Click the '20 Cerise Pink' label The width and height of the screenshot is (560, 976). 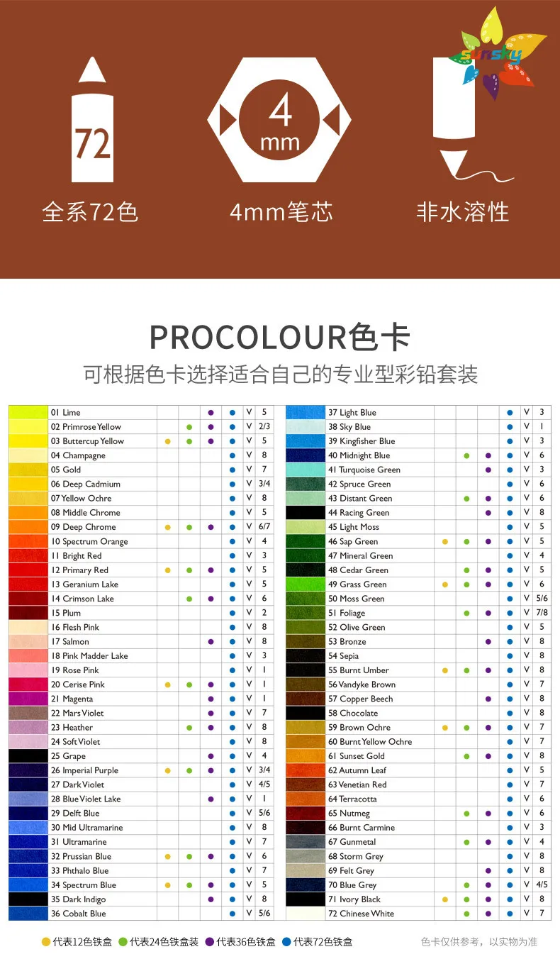coord(78,684)
